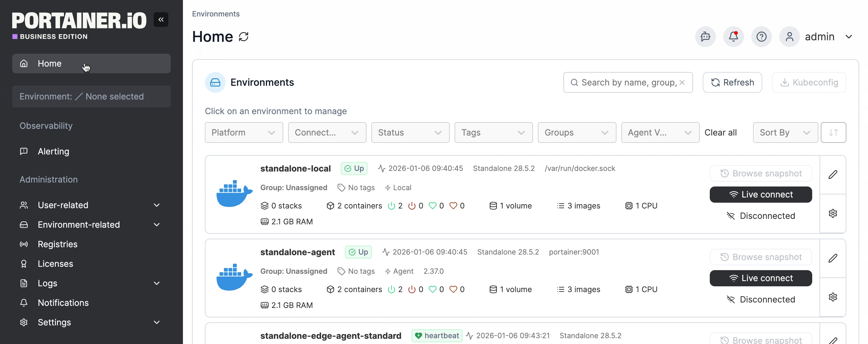The width and height of the screenshot is (868, 344).
Task: Open Registries in the sidebar
Action: pyautogui.click(x=58, y=244)
